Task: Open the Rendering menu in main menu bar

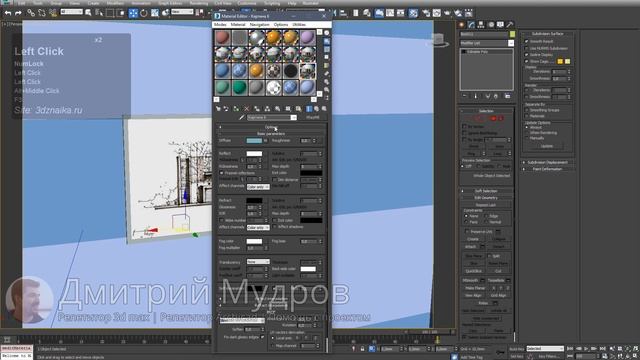Action: [x=199, y=3]
